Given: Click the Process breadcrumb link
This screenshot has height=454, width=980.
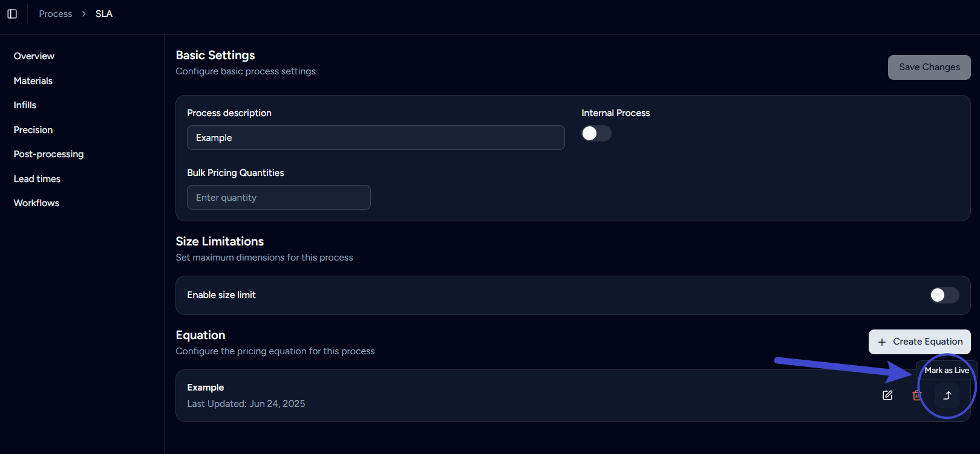Looking at the screenshot, I should [x=56, y=14].
